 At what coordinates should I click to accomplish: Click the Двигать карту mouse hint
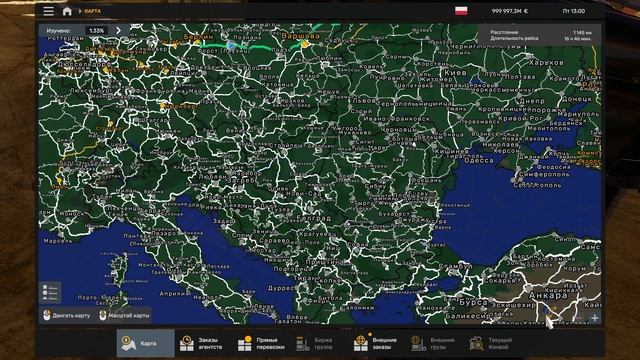click(x=67, y=315)
